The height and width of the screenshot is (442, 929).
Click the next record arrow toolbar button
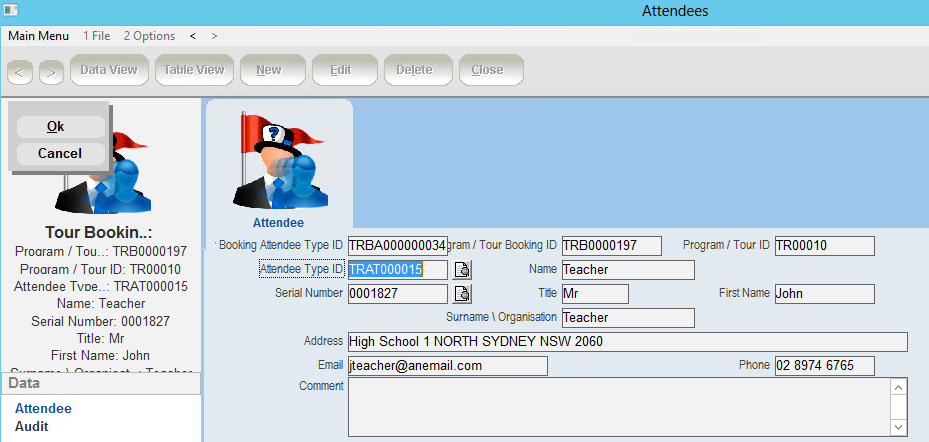click(52, 71)
